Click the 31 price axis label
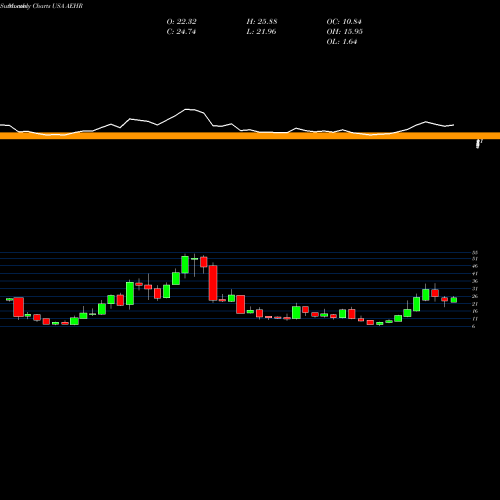 point(475,289)
